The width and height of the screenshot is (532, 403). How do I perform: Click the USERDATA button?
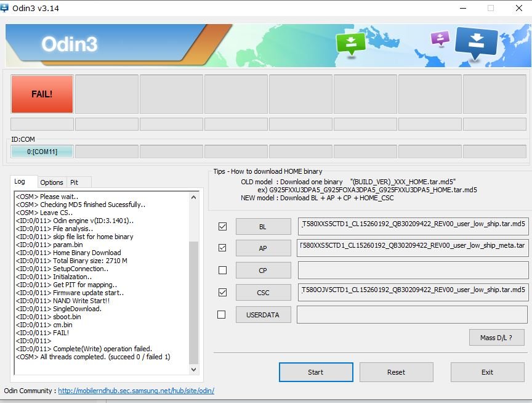pyautogui.click(x=264, y=315)
